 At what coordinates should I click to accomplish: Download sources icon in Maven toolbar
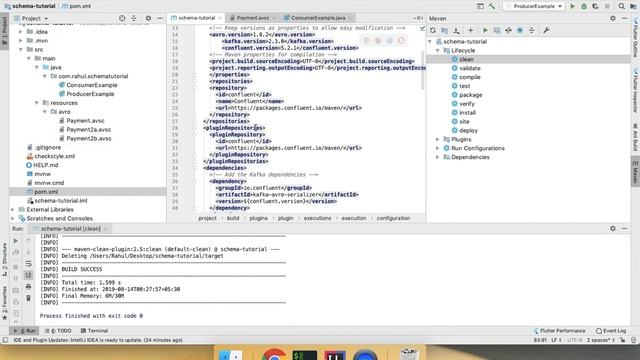pos(456,30)
